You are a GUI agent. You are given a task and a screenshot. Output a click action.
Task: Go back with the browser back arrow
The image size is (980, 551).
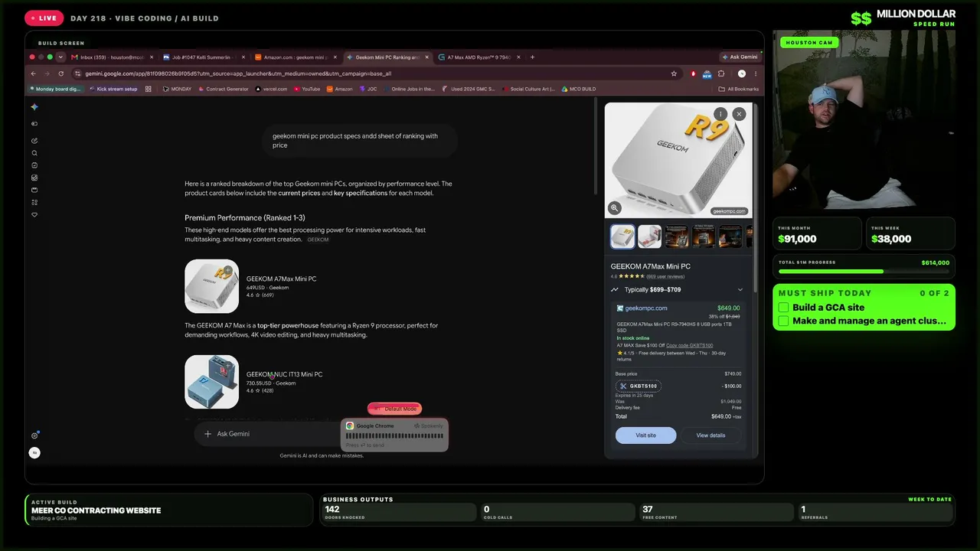coord(33,73)
